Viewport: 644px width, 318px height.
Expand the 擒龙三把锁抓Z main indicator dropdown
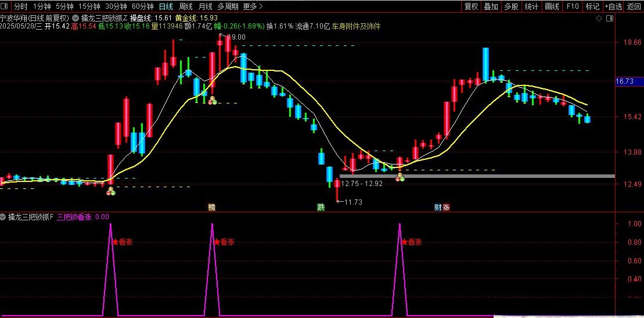click(76, 17)
